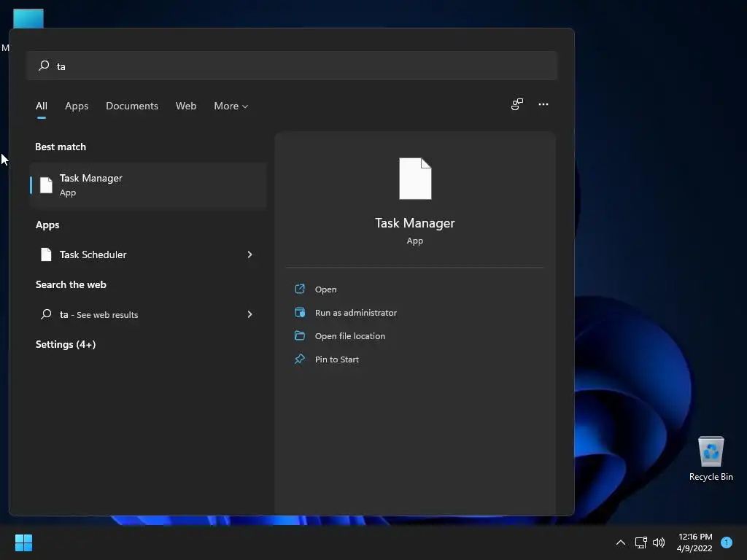
Task: Click the large Task Manager preview icon
Action: (x=415, y=179)
